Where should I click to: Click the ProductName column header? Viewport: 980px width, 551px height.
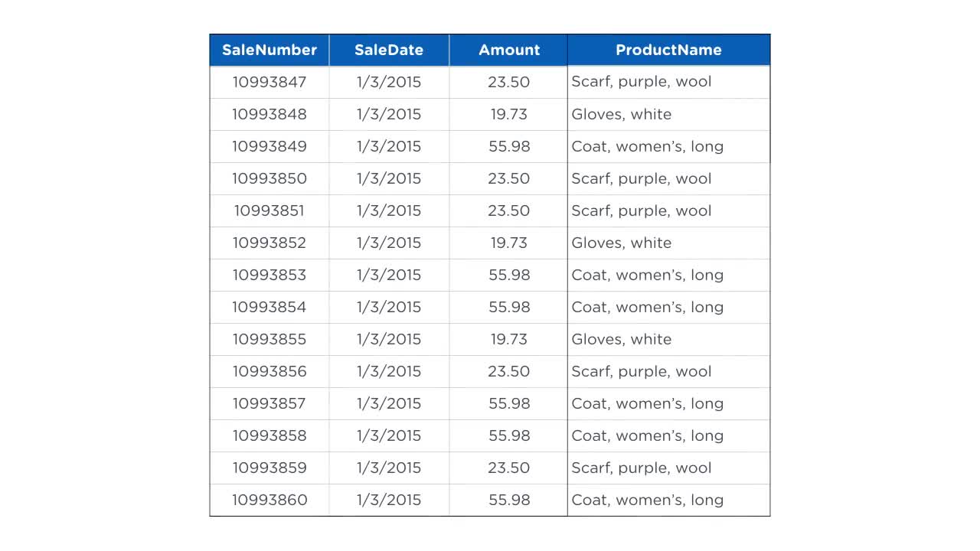click(668, 50)
